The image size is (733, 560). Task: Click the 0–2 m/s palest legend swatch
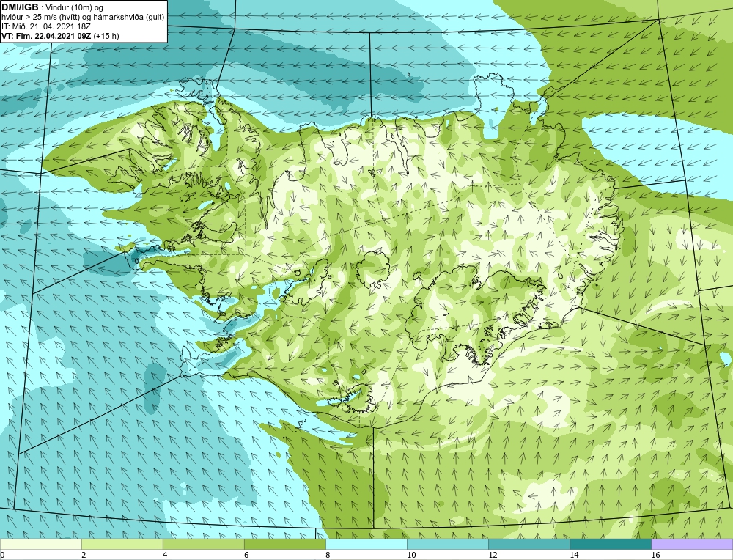coord(40,544)
